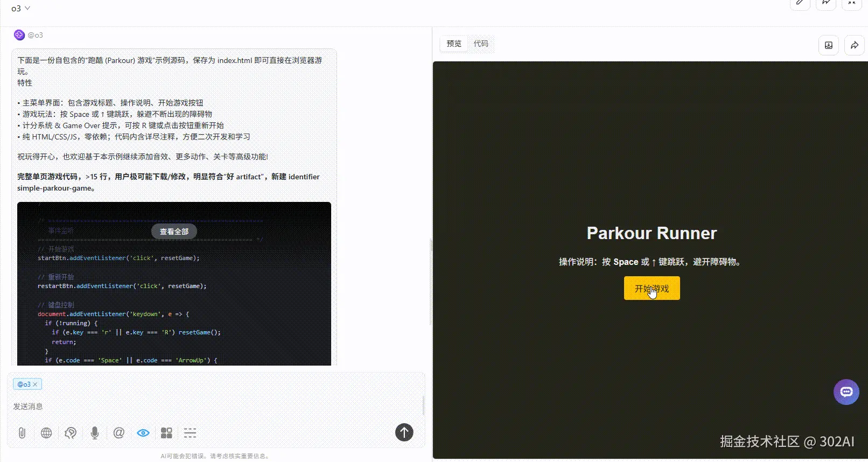Click the deep thinking head icon

pyautogui.click(x=71, y=433)
